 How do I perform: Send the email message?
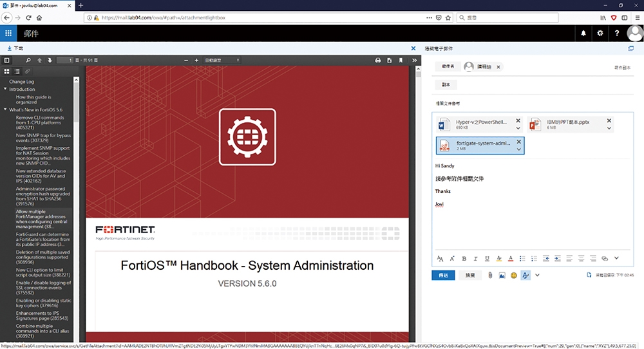tap(443, 275)
